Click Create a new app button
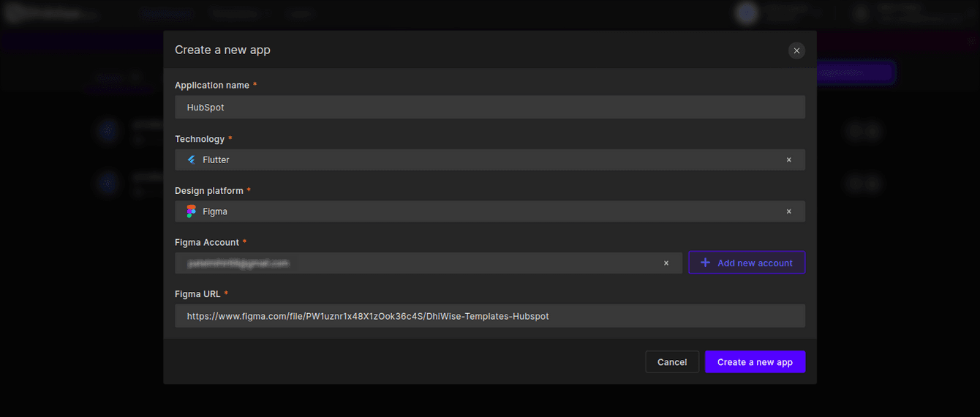 [755, 362]
